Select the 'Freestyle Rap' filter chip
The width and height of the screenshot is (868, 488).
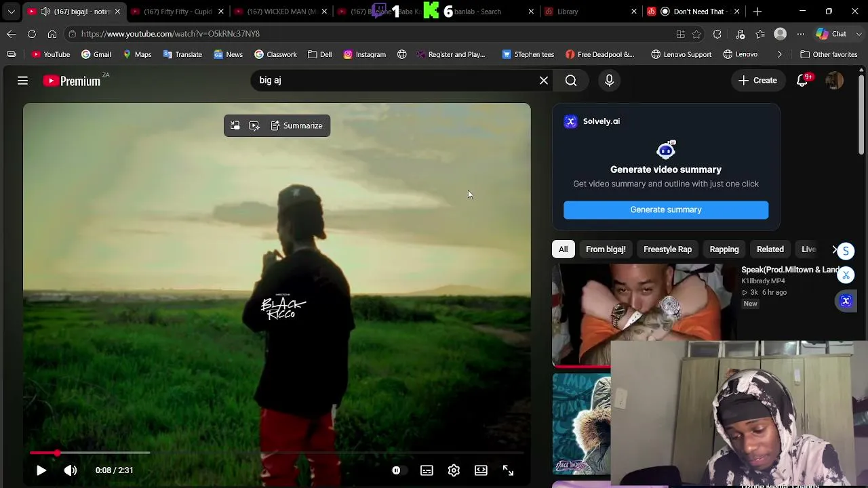[667, 249]
